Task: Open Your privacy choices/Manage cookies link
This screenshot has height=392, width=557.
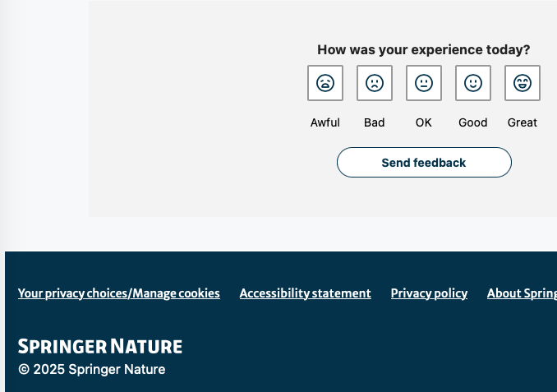Action: (x=119, y=293)
